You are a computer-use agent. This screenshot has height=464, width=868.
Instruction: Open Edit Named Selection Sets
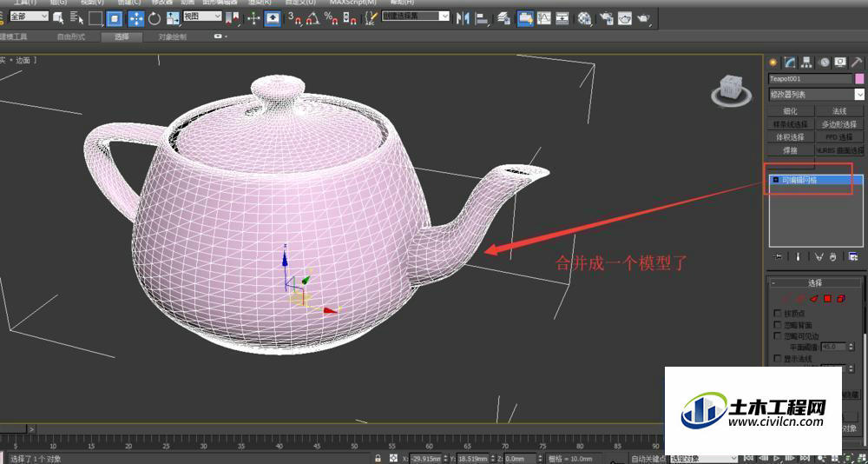click(x=372, y=18)
